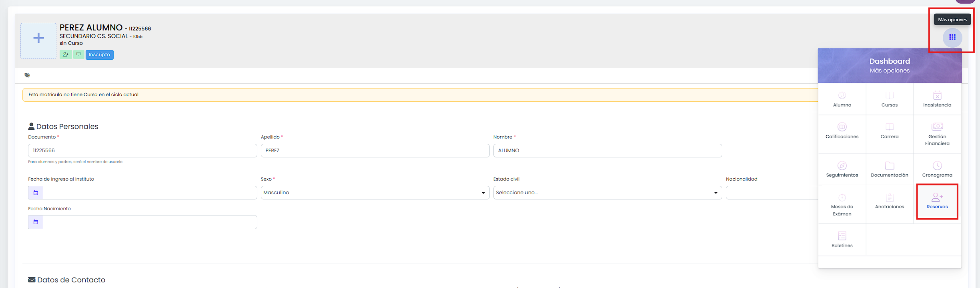This screenshot has width=980, height=288.
Task: Open calendar for Fecha de Ingreso
Action: point(36,193)
